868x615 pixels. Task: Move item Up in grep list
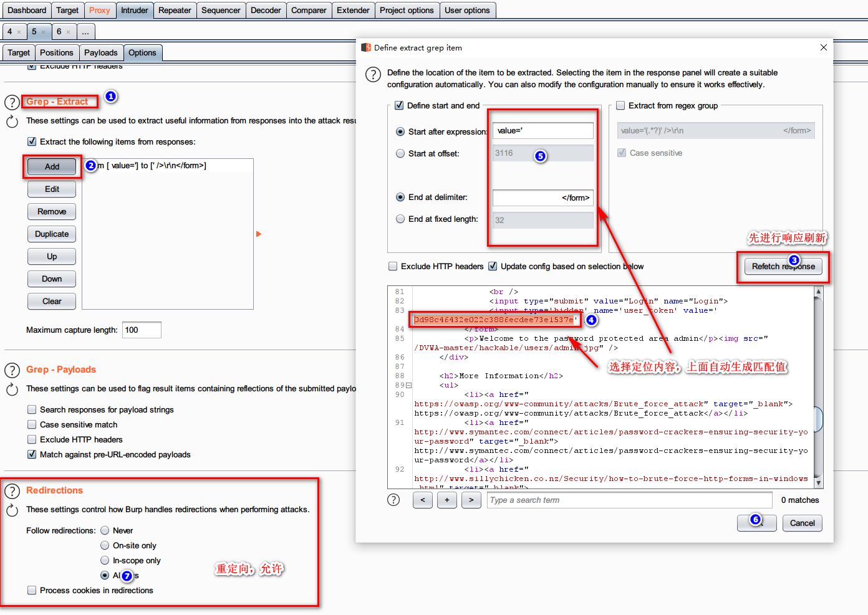[52, 256]
